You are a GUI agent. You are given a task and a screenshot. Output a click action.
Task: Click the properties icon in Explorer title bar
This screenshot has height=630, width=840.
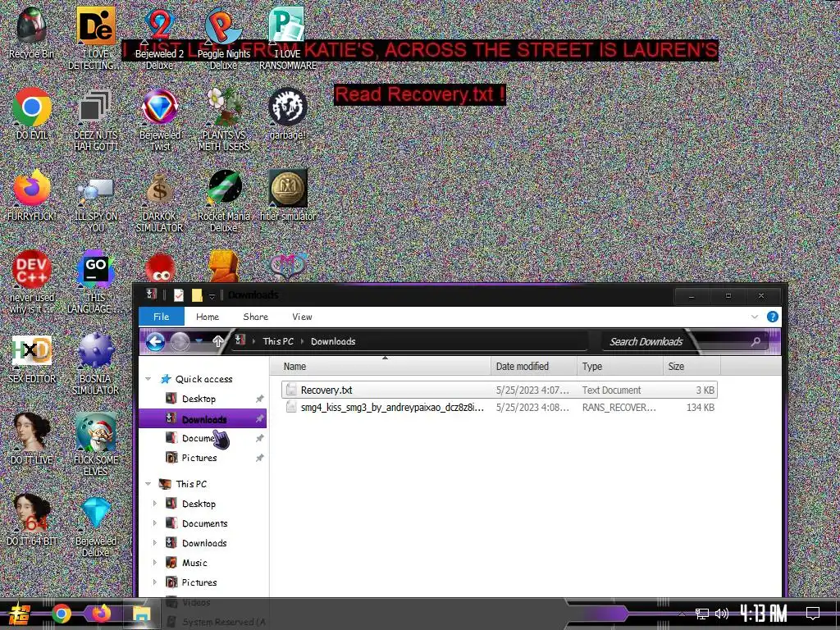tap(179, 295)
